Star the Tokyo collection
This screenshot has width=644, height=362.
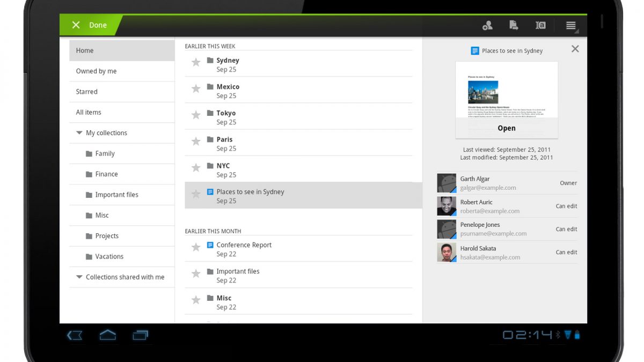(x=196, y=115)
